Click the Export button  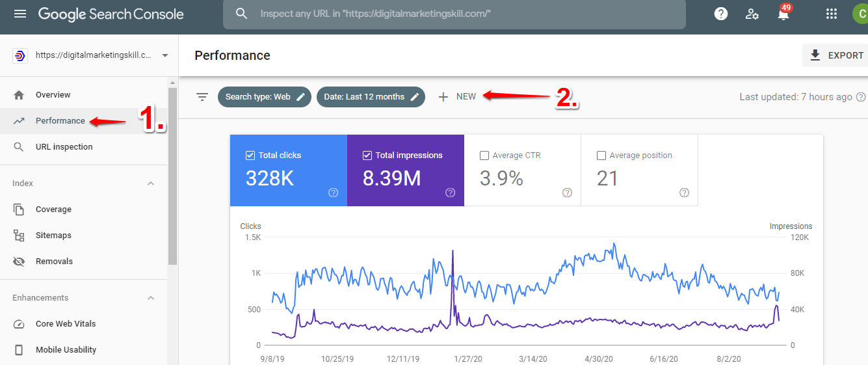[x=836, y=55]
